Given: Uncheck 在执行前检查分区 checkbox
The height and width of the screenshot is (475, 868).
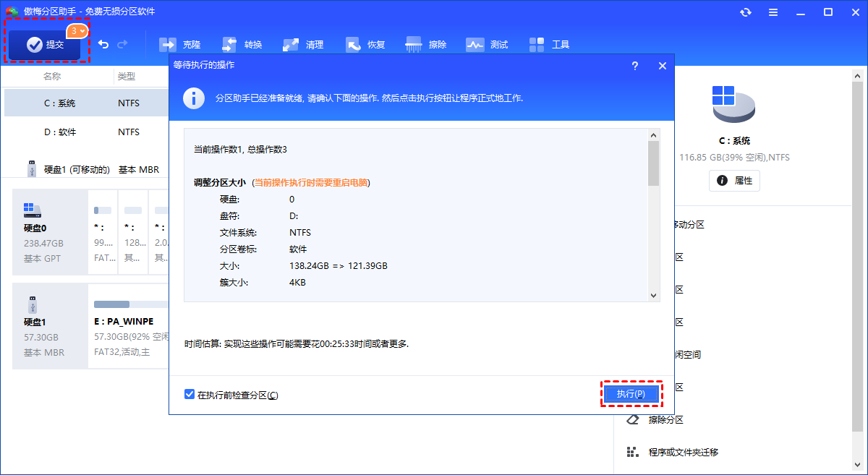Looking at the screenshot, I should click(190, 395).
